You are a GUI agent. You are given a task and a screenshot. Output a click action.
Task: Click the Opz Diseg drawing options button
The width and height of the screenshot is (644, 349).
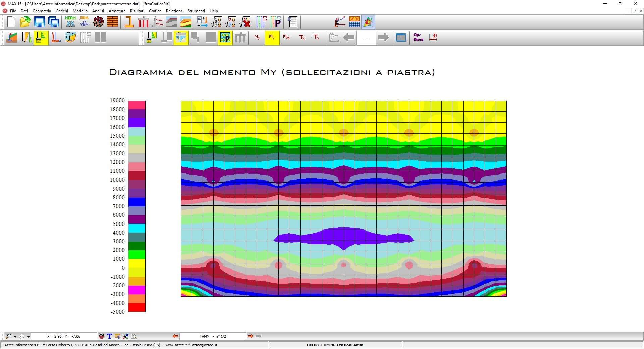tap(418, 37)
